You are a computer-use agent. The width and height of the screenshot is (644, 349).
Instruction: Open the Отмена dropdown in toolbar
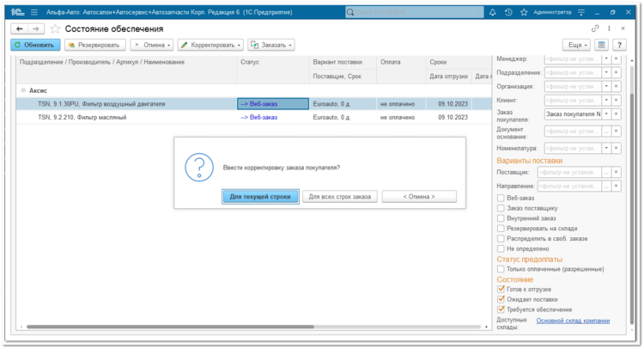151,45
